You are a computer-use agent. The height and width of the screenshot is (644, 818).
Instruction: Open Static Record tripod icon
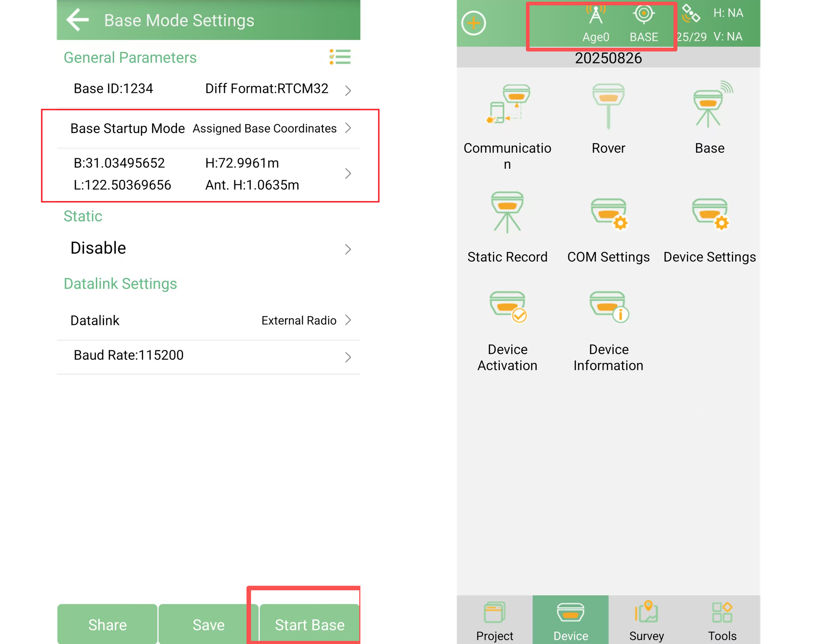pos(507,212)
